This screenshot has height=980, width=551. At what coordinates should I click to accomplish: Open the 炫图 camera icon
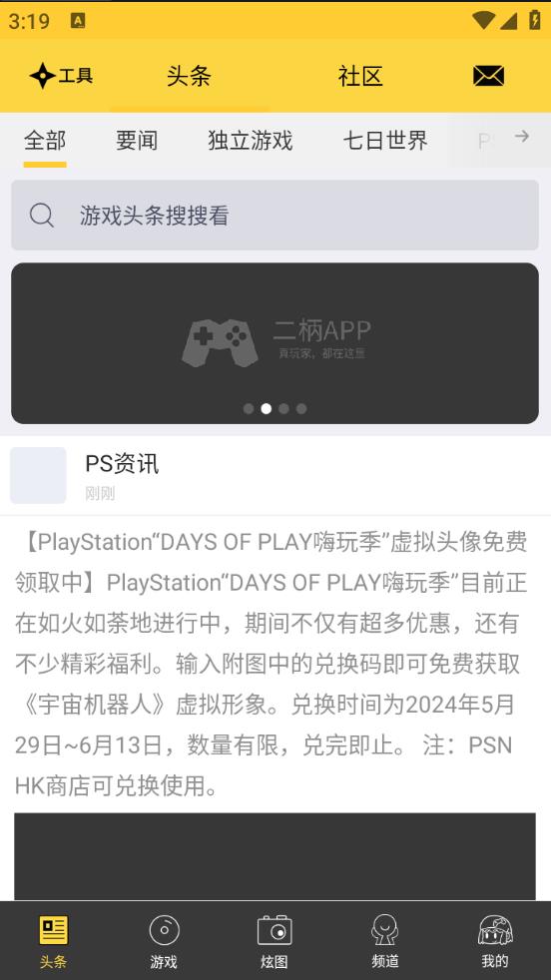tap(274, 931)
